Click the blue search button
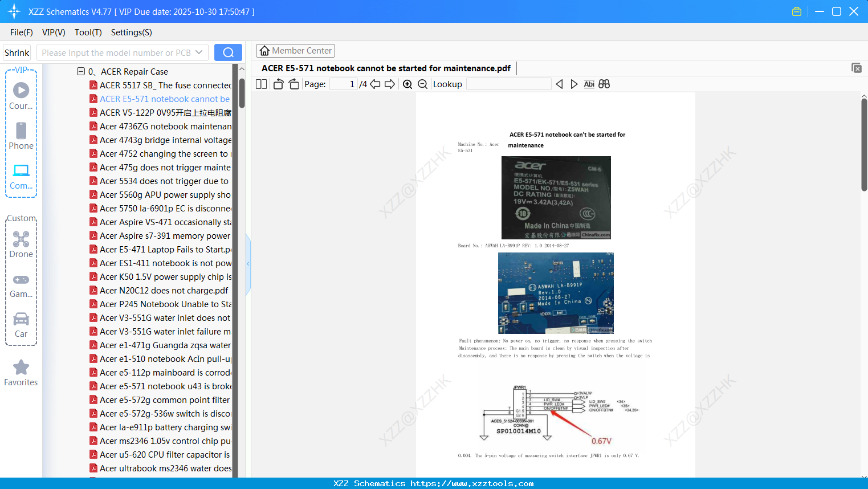 coord(228,52)
